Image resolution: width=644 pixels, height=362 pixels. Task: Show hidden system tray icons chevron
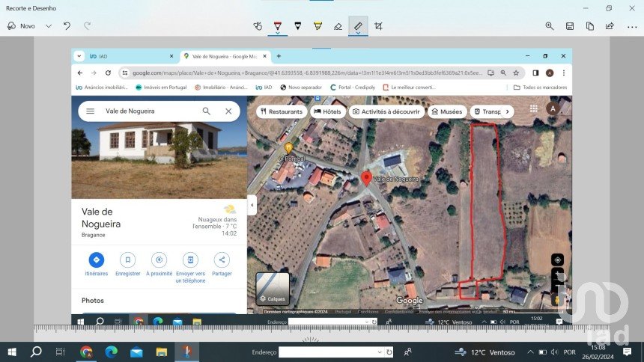(530, 352)
